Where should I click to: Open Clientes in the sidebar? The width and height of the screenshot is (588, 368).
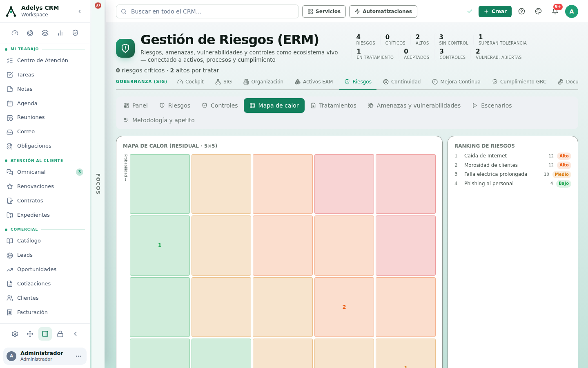click(45, 298)
